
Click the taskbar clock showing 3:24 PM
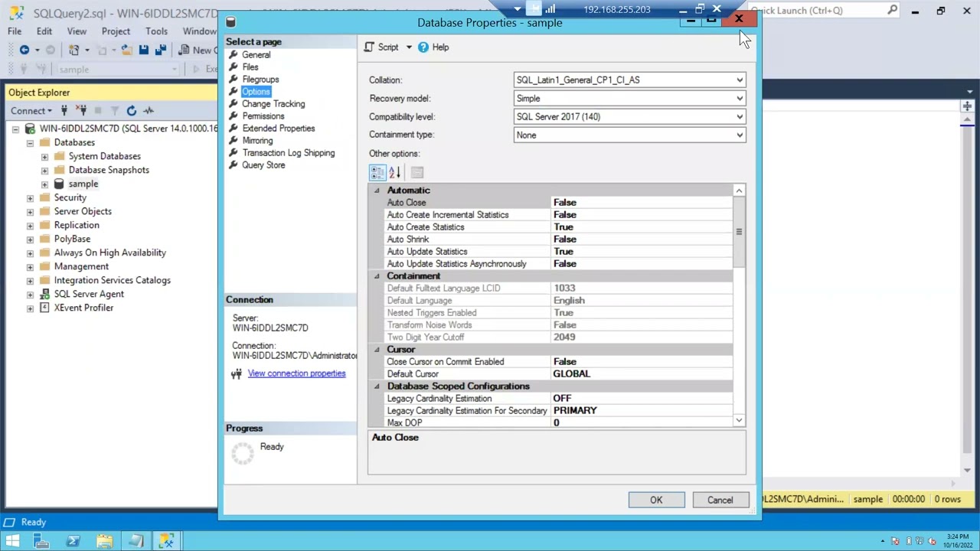(957, 541)
